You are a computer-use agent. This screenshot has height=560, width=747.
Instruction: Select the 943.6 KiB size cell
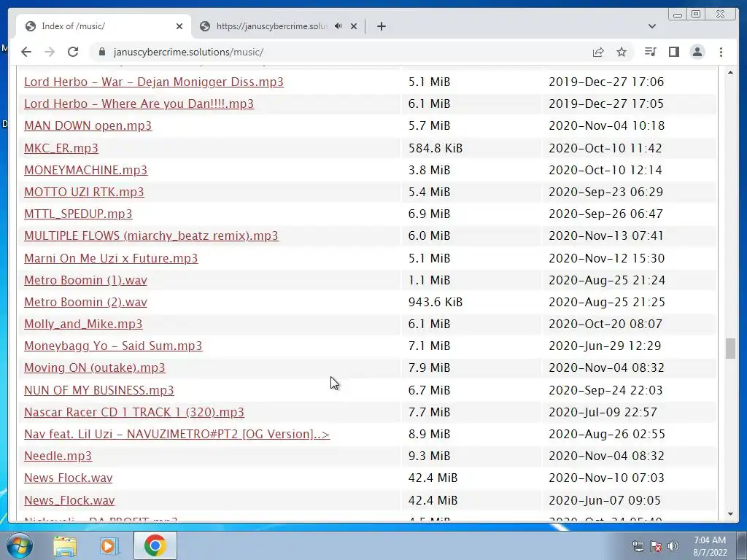436,302
